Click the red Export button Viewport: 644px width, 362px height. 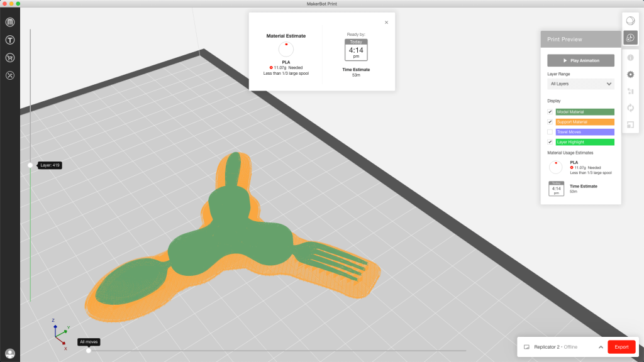(x=621, y=347)
